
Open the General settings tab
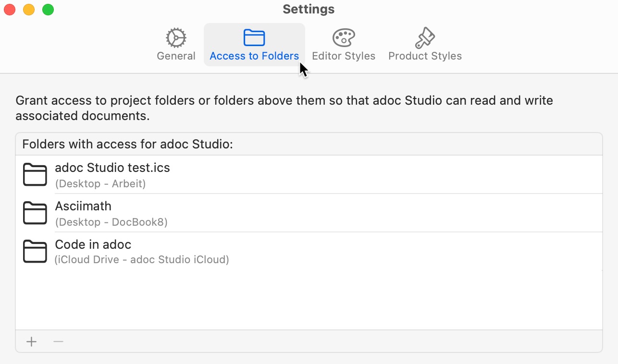176,45
